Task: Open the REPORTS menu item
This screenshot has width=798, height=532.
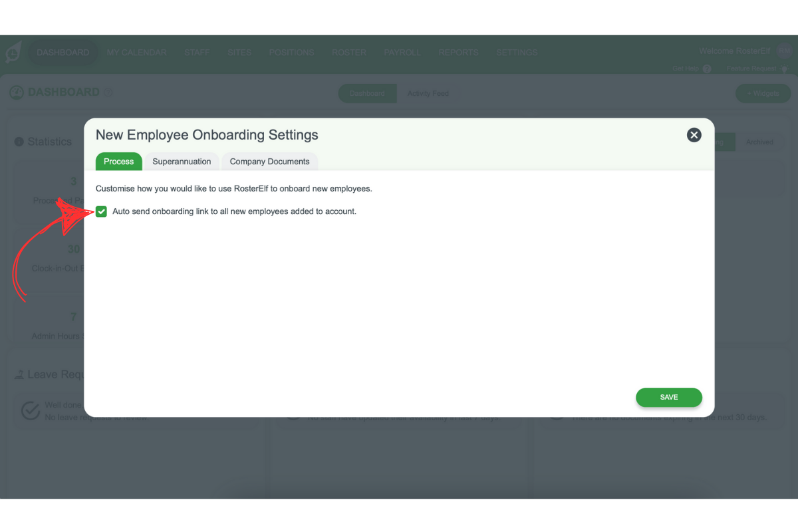Action: click(x=458, y=53)
